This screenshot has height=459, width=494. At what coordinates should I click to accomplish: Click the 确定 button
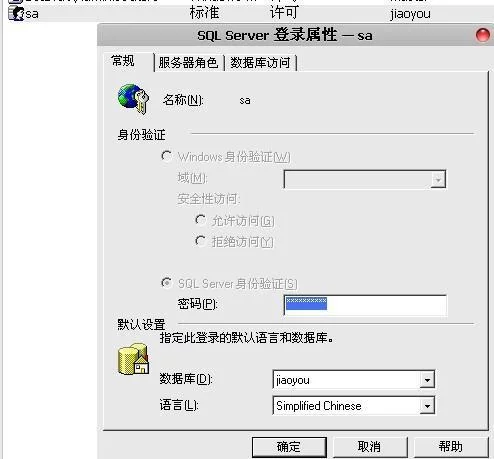click(x=289, y=447)
